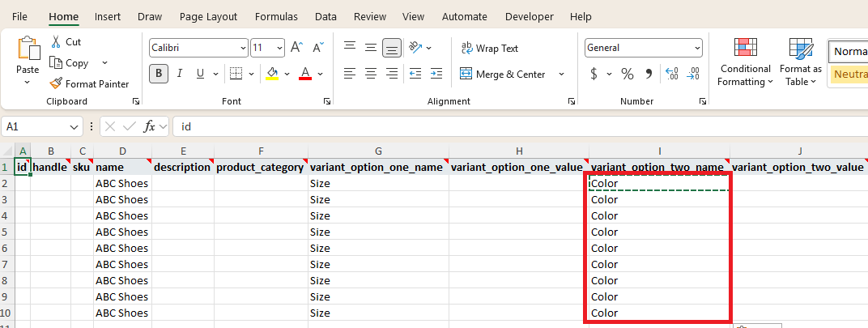Switch to the Data tab
The width and height of the screenshot is (868, 328).
tap(325, 17)
